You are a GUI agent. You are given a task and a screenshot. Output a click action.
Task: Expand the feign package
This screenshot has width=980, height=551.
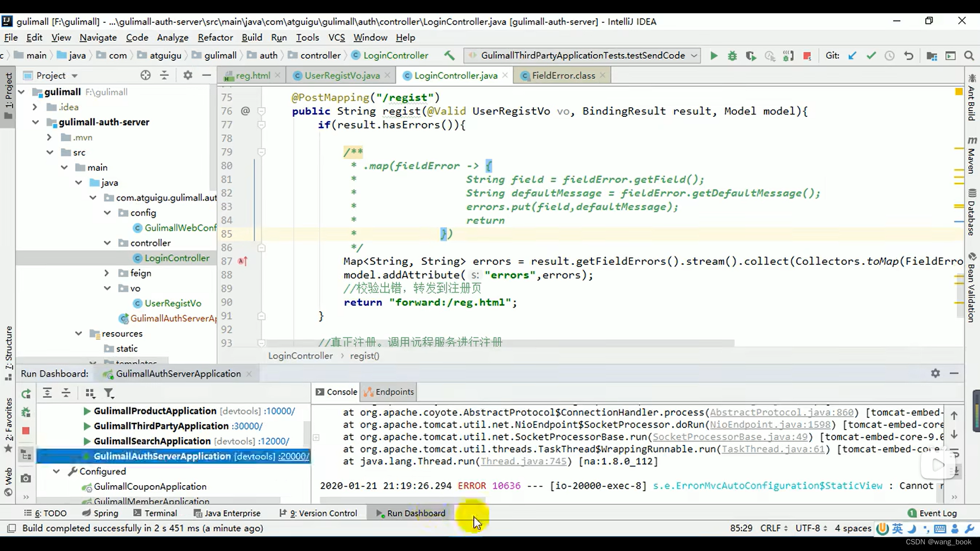point(107,273)
